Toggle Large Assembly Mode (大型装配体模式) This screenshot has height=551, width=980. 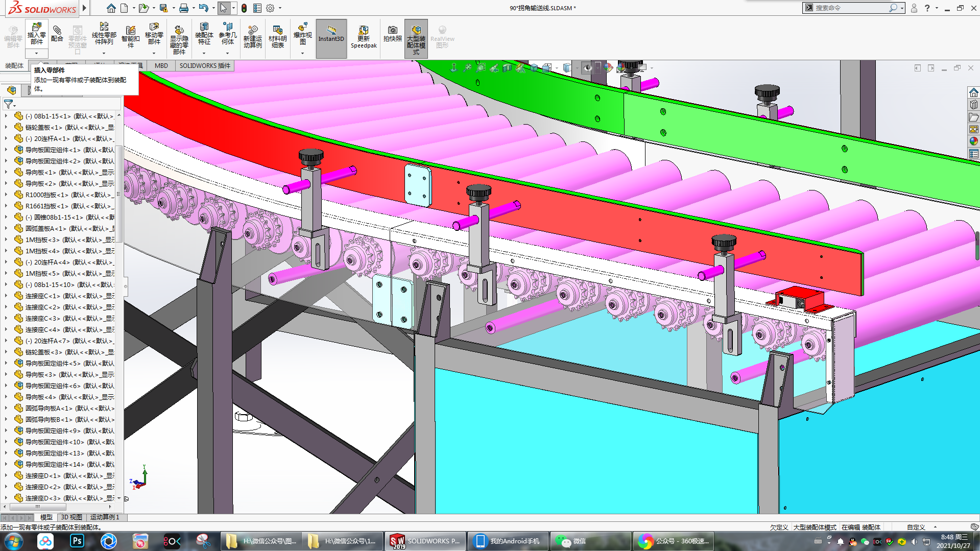click(416, 38)
